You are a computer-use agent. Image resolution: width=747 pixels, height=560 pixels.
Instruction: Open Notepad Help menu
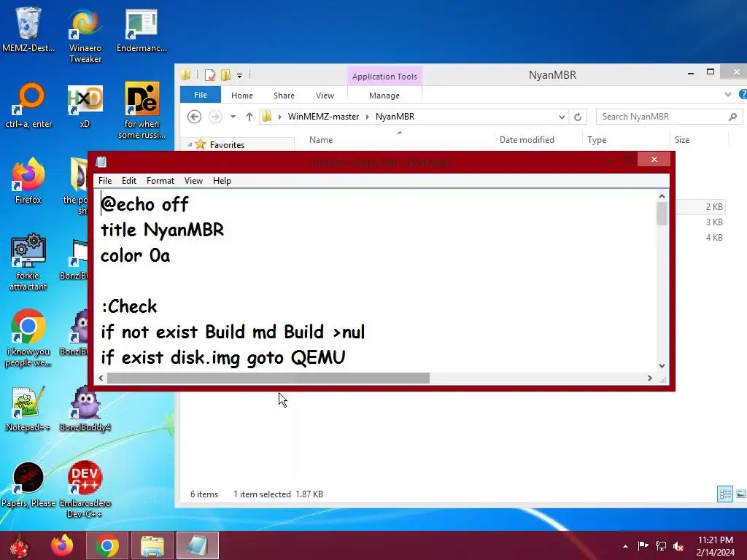pyautogui.click(x=222, y=181)
